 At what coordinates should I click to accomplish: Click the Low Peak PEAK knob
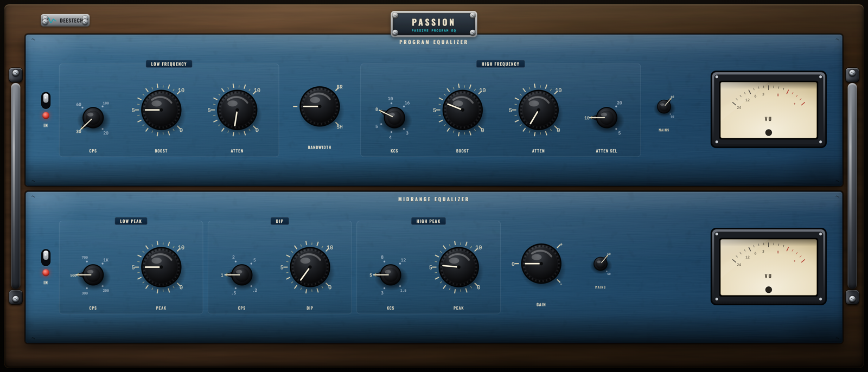pos(161,267)
